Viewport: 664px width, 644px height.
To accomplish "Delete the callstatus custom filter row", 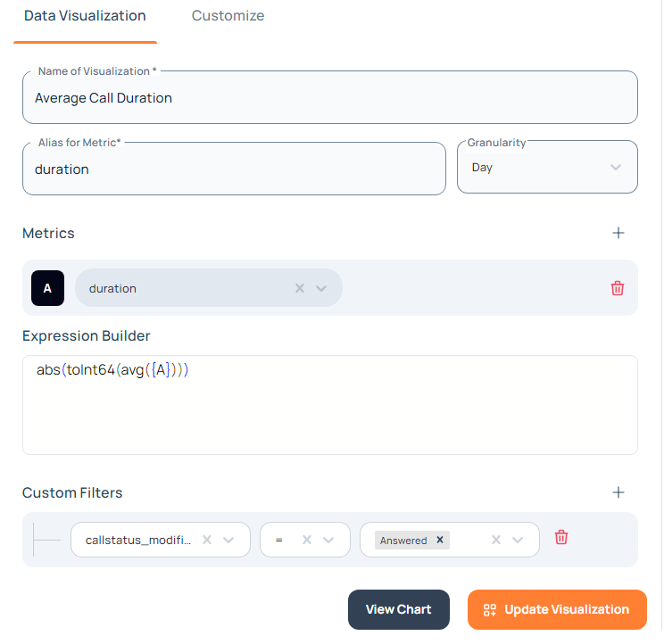I will tap(561, 537).
